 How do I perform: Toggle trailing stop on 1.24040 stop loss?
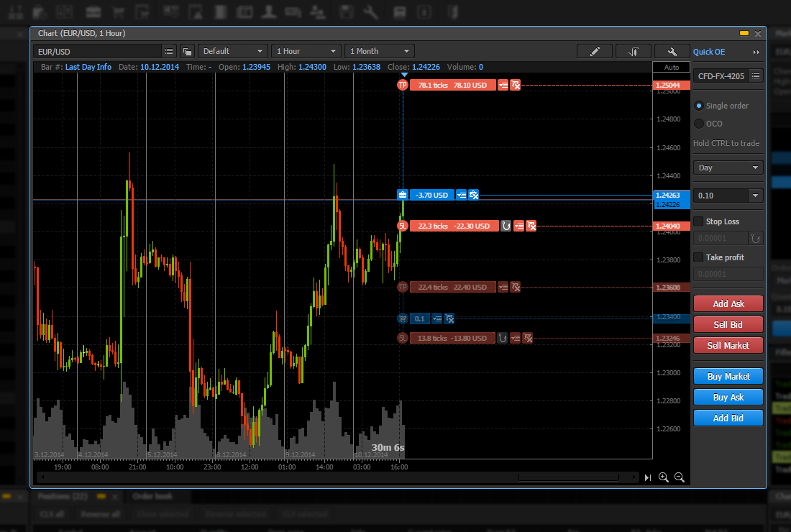coord(506,226)
